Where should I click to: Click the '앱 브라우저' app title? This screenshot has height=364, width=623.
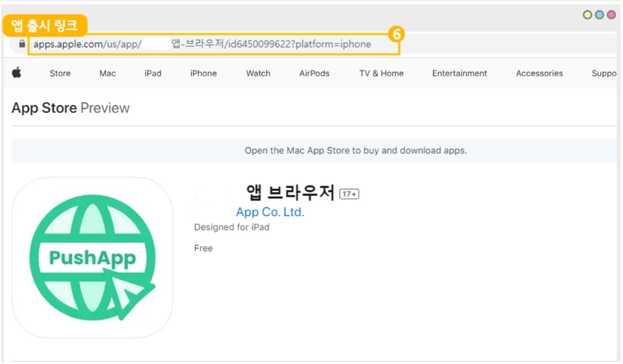(290, 192)
